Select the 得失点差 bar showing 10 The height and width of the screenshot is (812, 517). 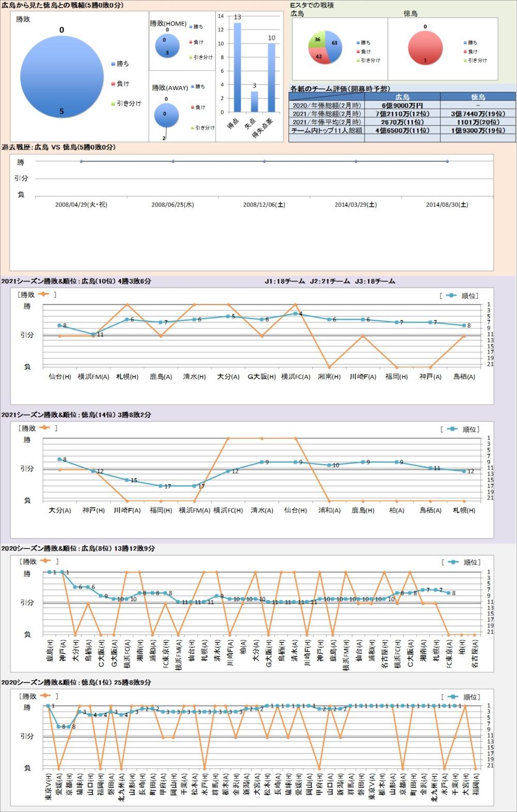(x=271, y=78)
